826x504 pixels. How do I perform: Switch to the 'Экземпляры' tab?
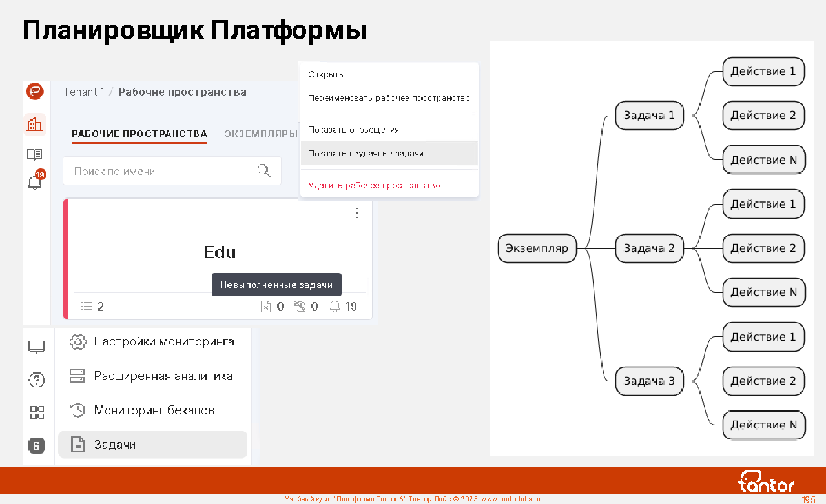pyautogui.click(x=260, y=134)
